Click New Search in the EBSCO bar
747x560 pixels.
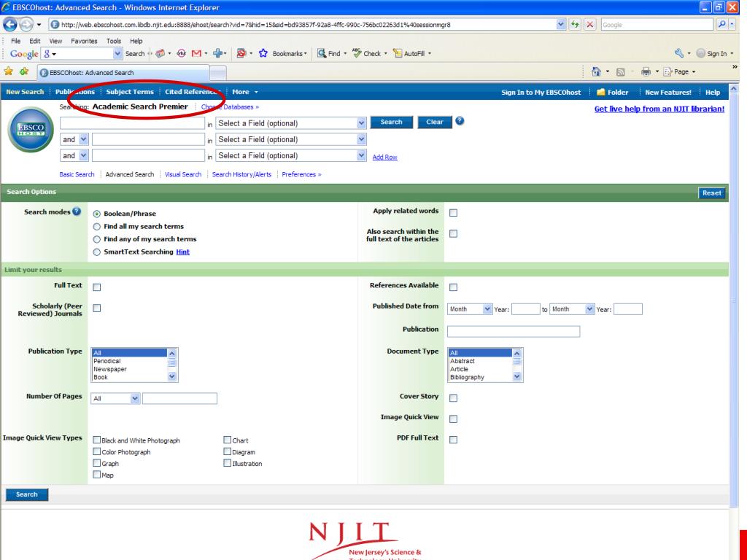click(x=25, y=92)
